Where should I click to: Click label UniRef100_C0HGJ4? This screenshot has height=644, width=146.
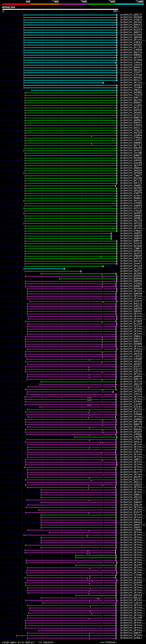click(131, 63)
